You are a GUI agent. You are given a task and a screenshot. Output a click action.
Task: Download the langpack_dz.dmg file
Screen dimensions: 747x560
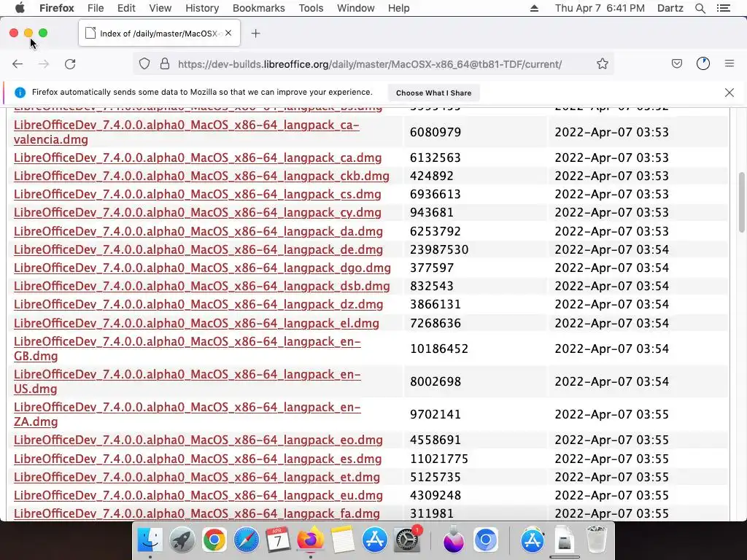pyautogui.click(x=198, y=304)
